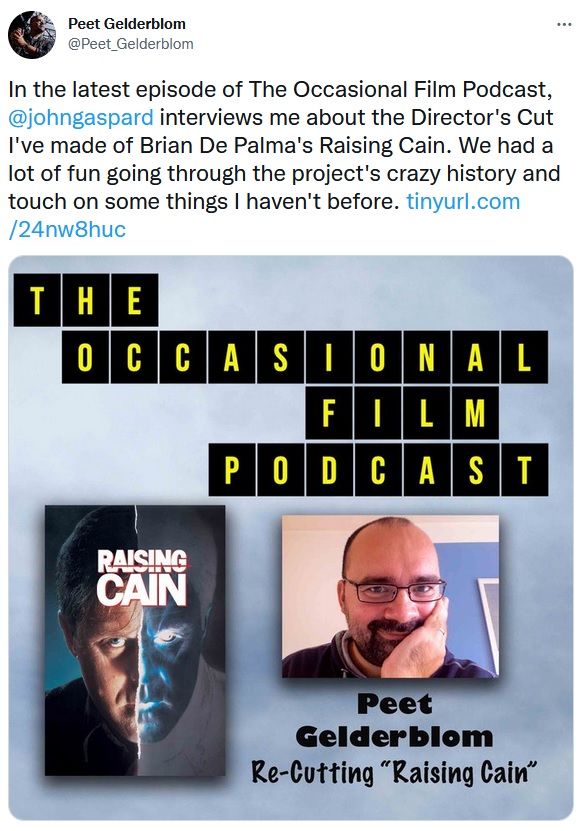Open the tweet's three-dot more menu
Image resolution: width=583 pixels, height=831 pixels.
(x=564, y=24)
